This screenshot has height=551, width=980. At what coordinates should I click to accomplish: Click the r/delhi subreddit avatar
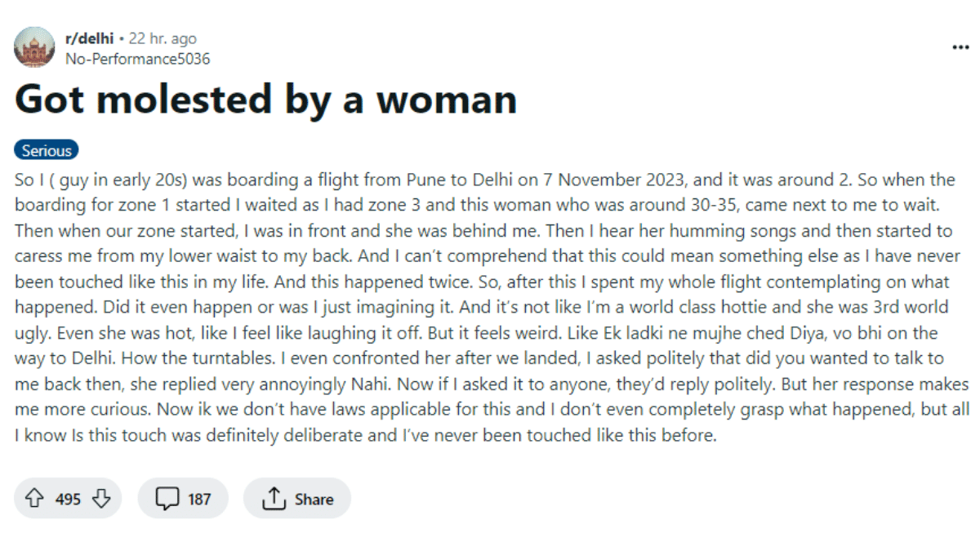point(34,47)
